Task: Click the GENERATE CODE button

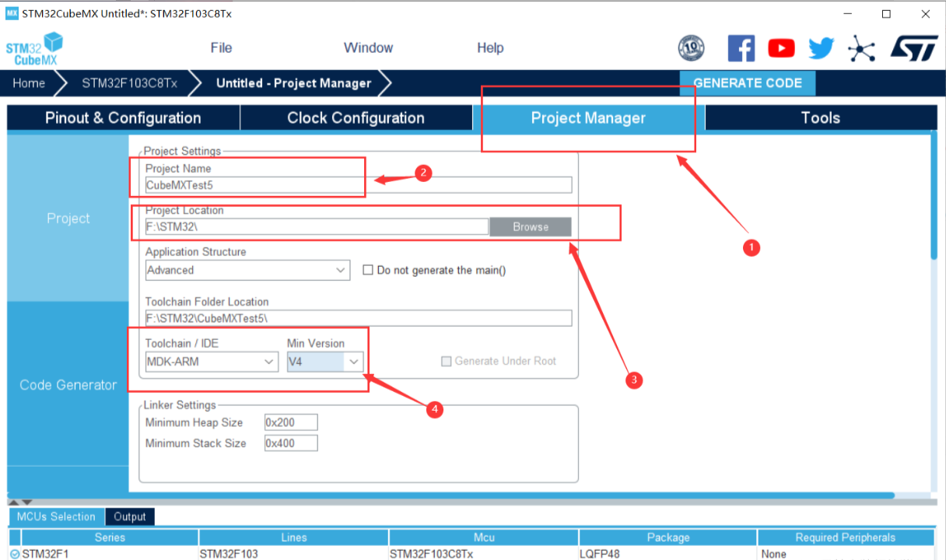Action: click(747, 83)
